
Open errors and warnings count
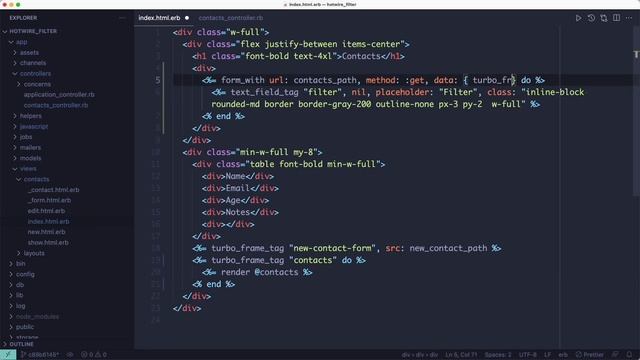pyautogui.click(x=94, y=355)
